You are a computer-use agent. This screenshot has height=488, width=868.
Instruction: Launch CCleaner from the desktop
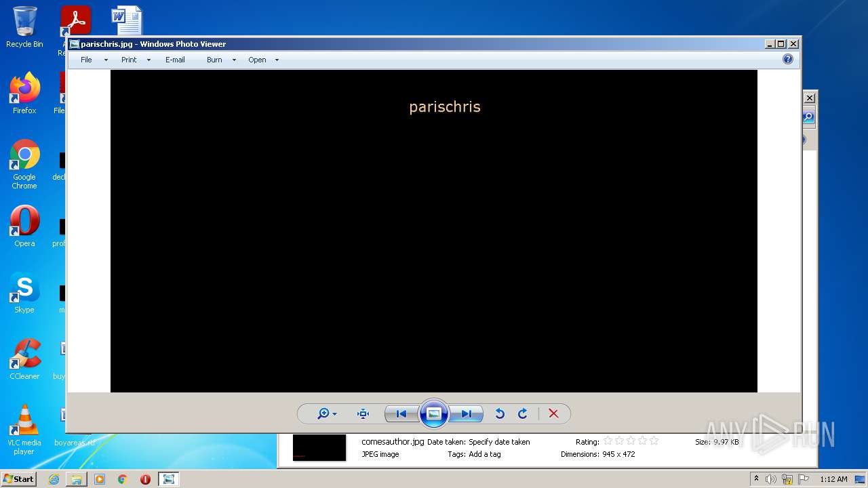click(x=24, y=359)
